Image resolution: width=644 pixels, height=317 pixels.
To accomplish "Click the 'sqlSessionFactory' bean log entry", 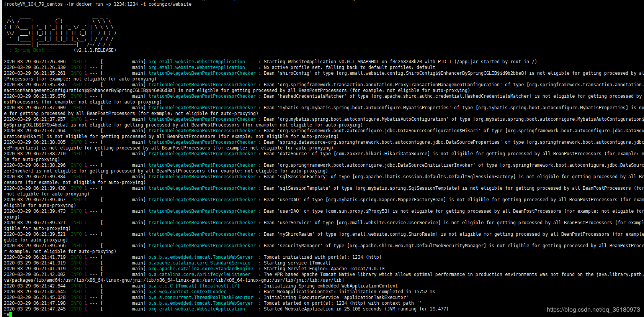I will 454,177.
